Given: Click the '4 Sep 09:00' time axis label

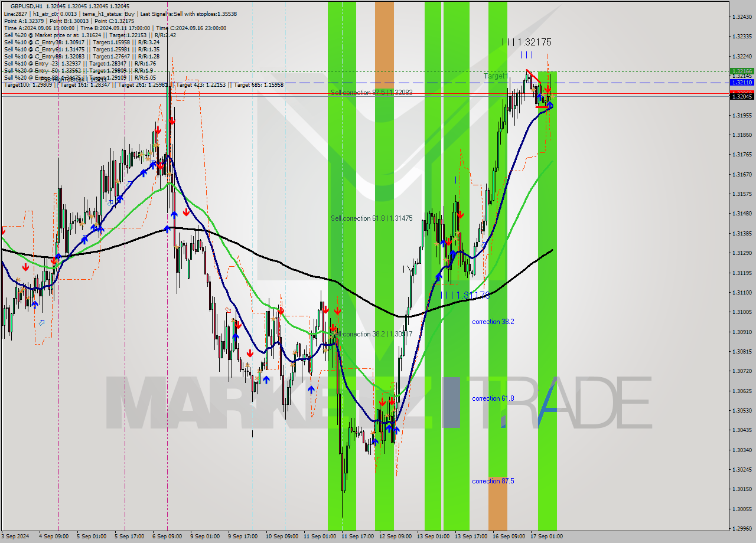Looking at the screenshot, I should coord(53,537).
